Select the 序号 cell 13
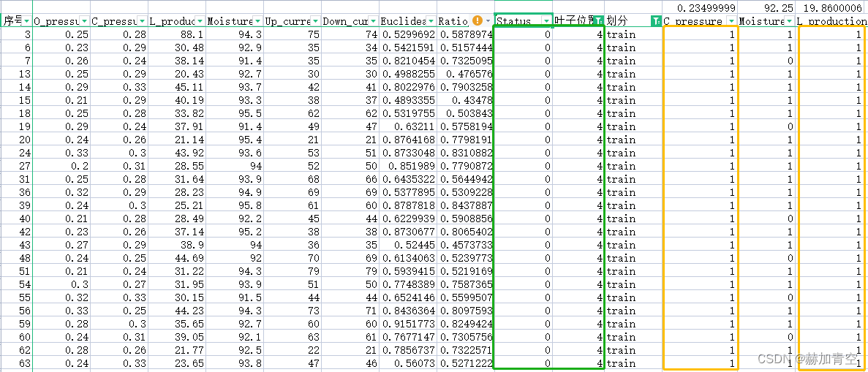 point(17,74)
